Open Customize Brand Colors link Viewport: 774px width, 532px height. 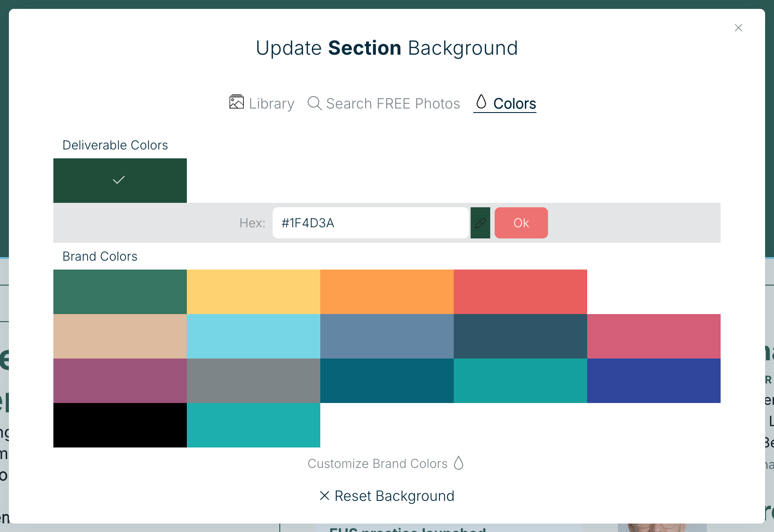(x=386, y=463)
